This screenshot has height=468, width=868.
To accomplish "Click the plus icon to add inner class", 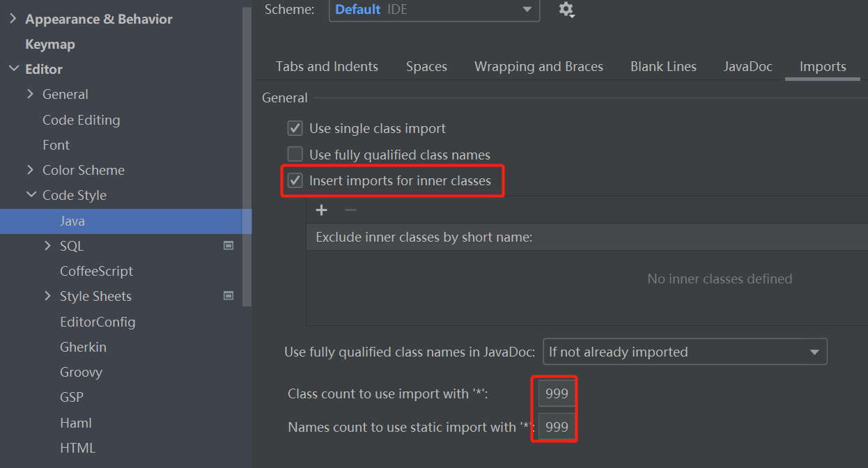I will [321, 210].
